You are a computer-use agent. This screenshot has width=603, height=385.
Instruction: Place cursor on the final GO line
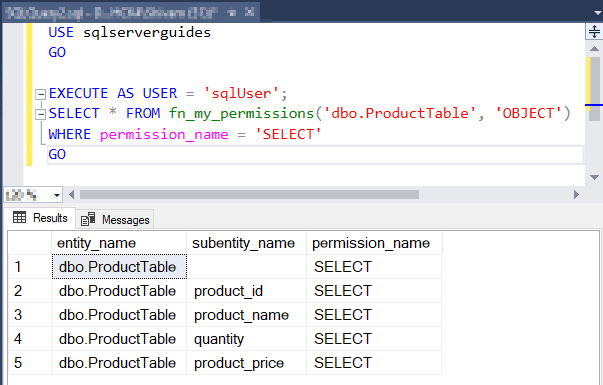coord(315,155)
